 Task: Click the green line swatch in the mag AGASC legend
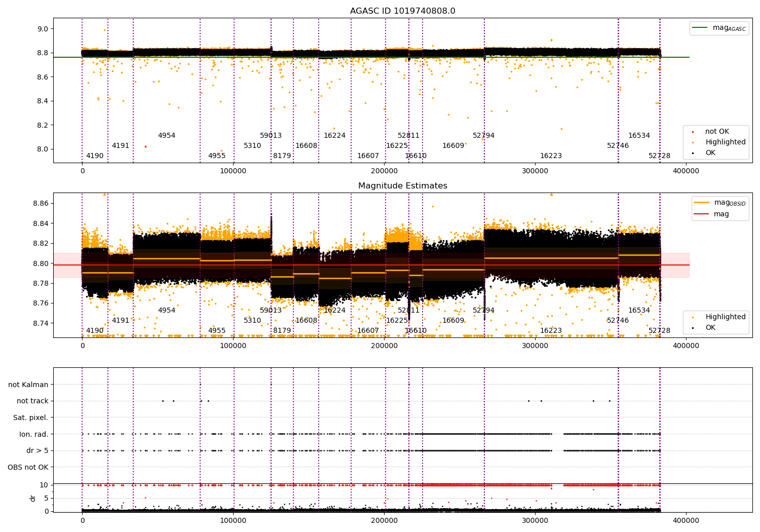pyautogui.click(x=701, y=28)
